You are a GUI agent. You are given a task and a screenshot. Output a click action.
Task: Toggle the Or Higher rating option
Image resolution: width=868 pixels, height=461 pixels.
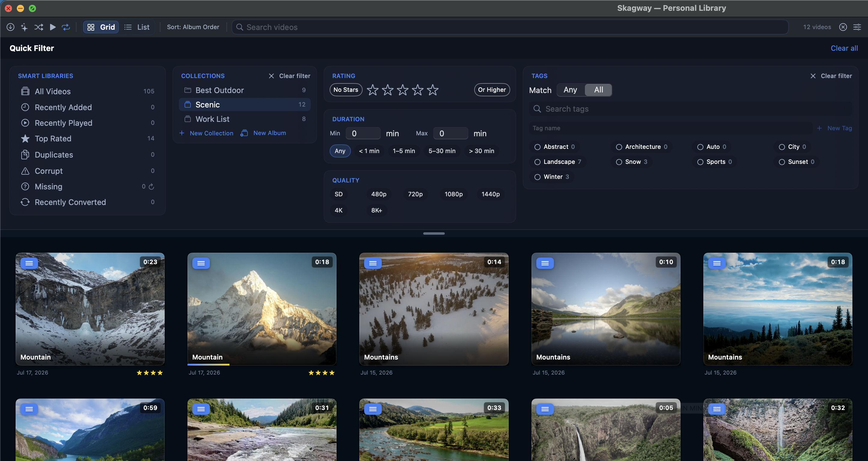(492, 90)
